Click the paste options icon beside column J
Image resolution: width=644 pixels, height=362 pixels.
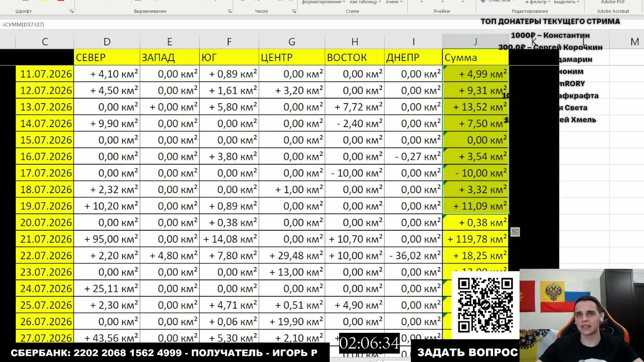515,232
